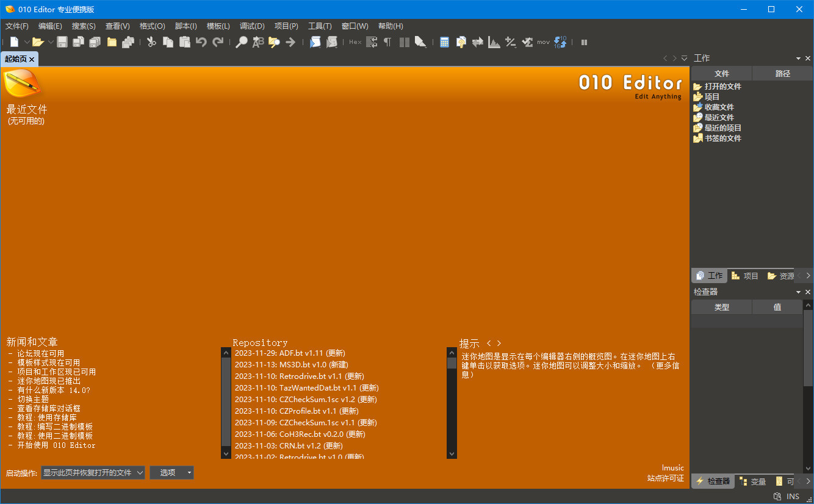Image resolution: width=814 pixels, height=504 pixels.
Task: Click the Hex mode toolbar icon
Action: point(355,41)
